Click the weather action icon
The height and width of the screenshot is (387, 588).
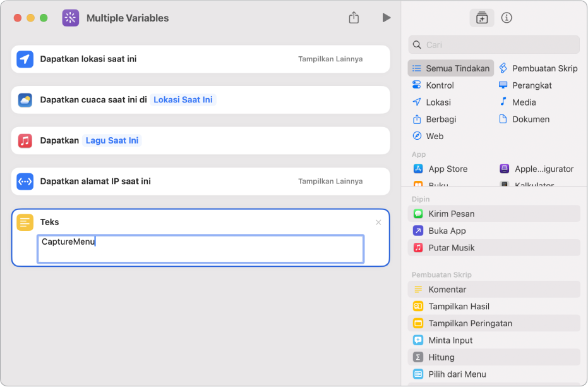tap(25, 100)
